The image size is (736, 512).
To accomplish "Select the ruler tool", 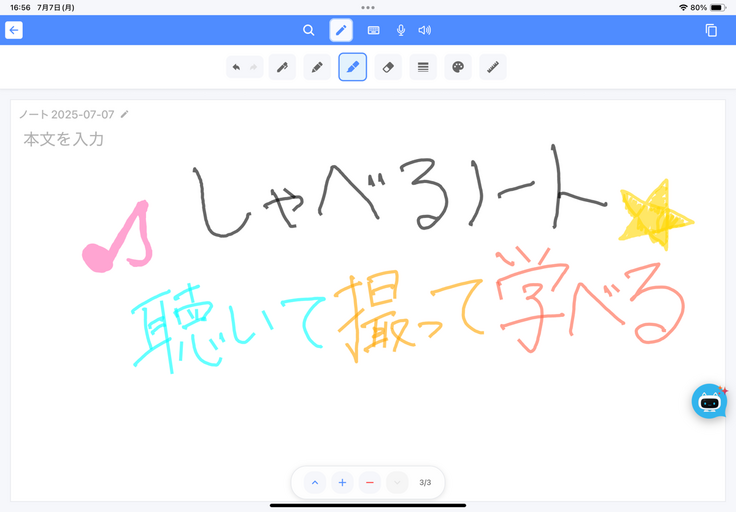I will (492, 67).
